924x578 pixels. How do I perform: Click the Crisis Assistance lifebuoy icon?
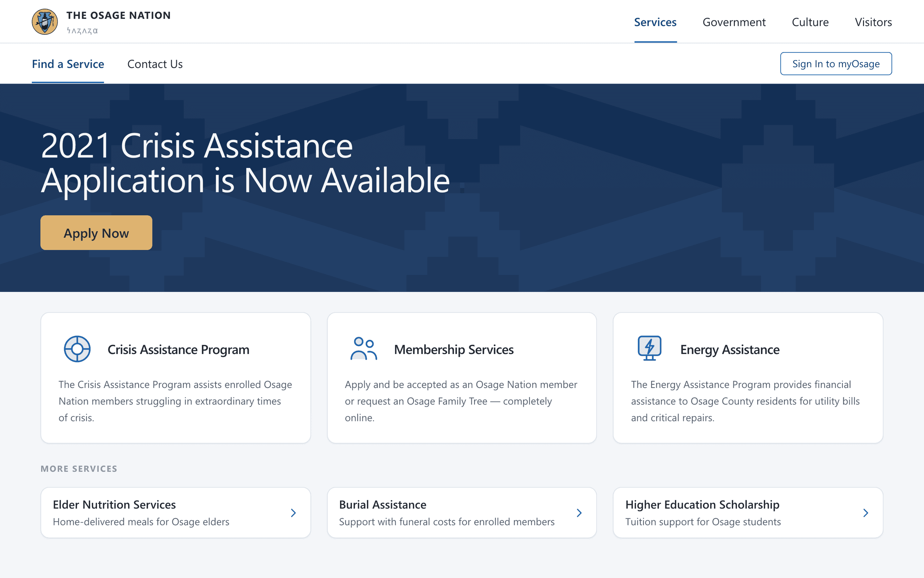[x=77, y=349]
